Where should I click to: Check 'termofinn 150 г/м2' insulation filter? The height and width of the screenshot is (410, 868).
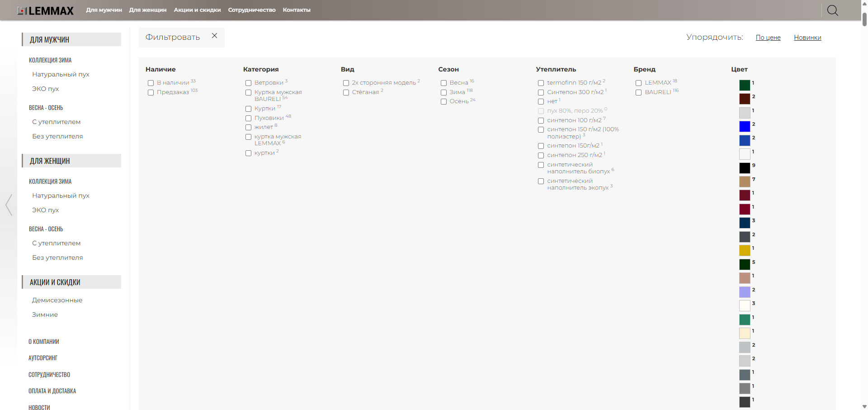(541, 83)
